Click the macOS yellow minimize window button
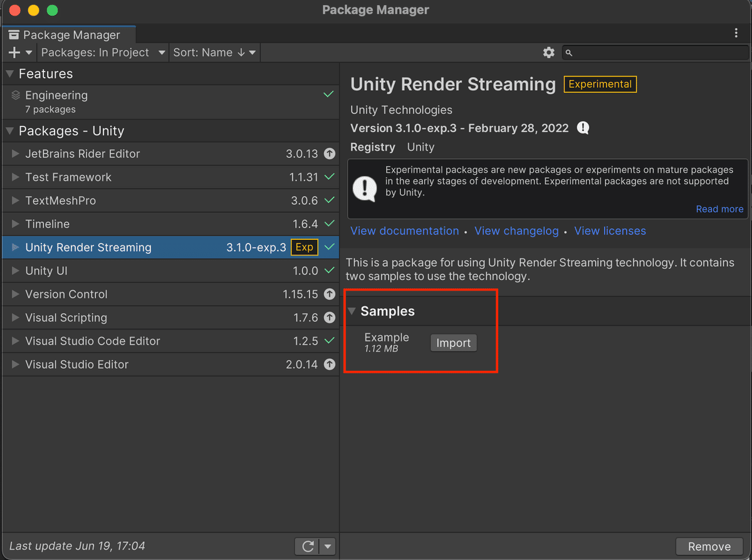The width and height of the screenshot is (752, 560). click(x=34, y=10)
